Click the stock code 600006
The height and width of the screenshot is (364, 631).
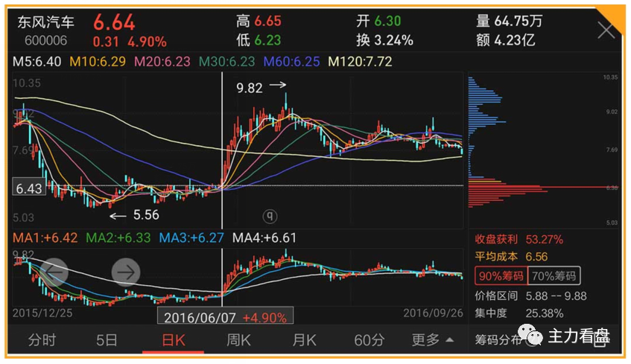coord(46,41)
